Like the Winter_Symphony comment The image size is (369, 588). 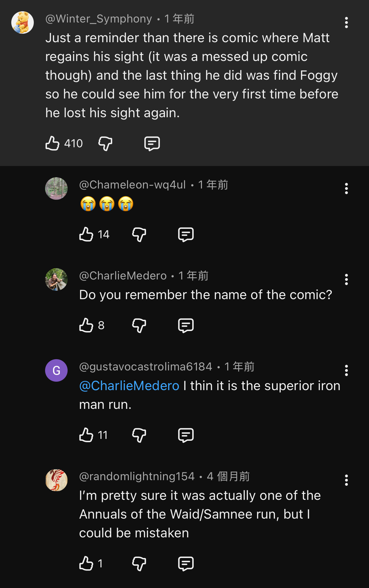pos(53,143)
